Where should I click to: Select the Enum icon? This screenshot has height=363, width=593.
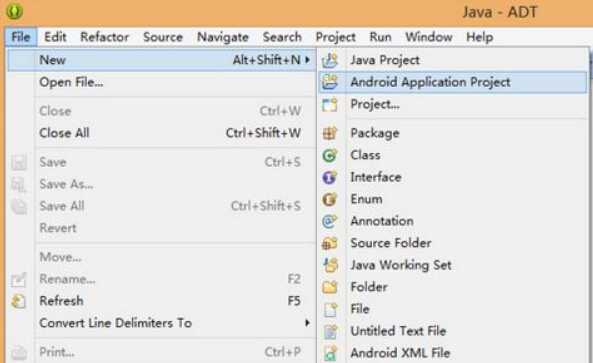click(330, 199)
